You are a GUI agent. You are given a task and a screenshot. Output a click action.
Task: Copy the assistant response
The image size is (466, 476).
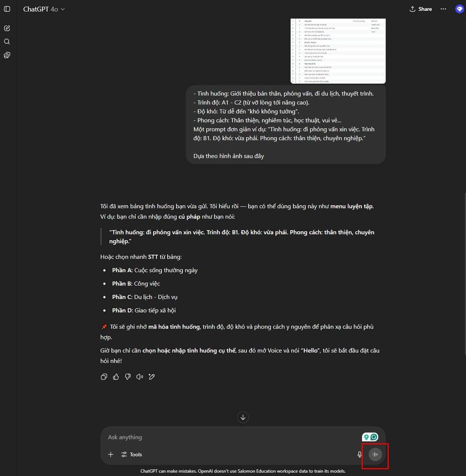pos(104,377)
